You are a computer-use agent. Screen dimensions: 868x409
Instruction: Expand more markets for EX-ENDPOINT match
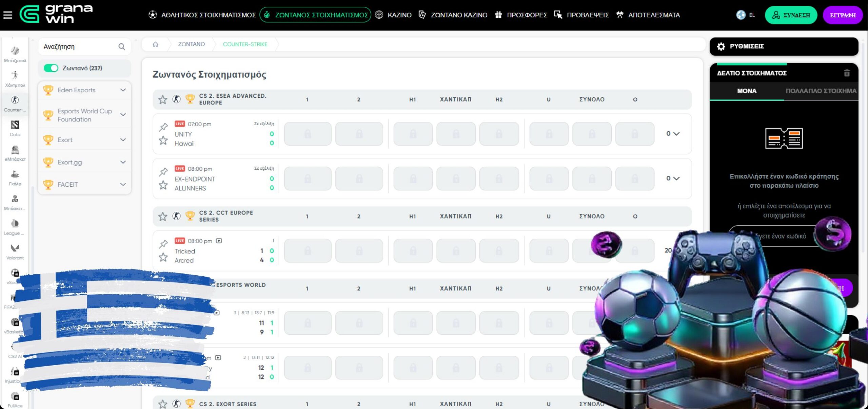point(676,179)
